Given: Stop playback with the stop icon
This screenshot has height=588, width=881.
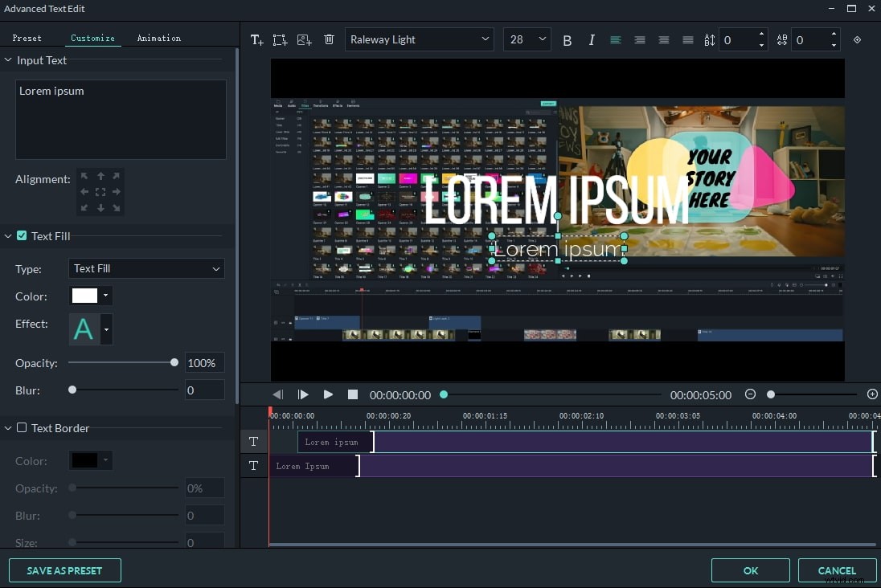Looking at the screenshot, I should tap(353, 394).
